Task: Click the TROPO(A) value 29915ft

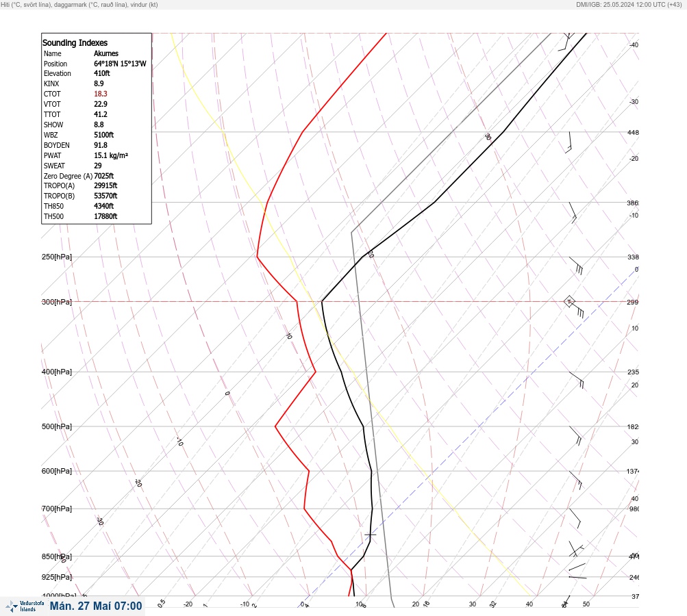Action: click(105, 185)
